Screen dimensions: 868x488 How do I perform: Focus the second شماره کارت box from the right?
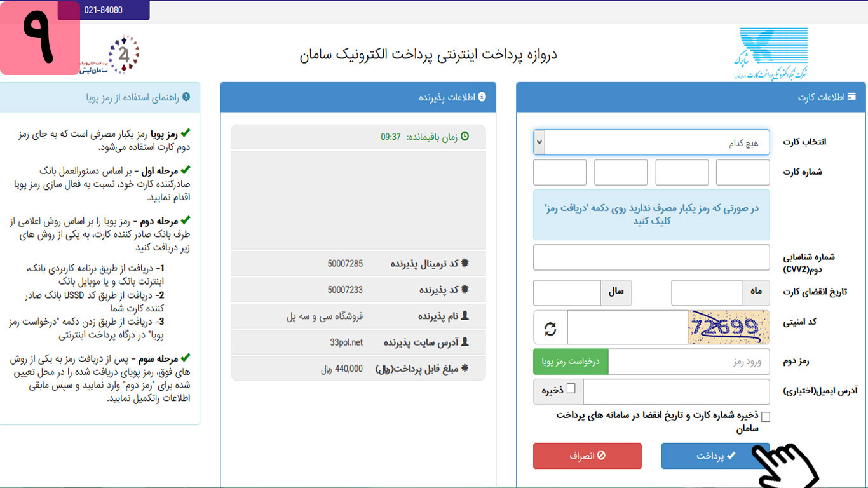pyautogui.click(x=682, y=172)
